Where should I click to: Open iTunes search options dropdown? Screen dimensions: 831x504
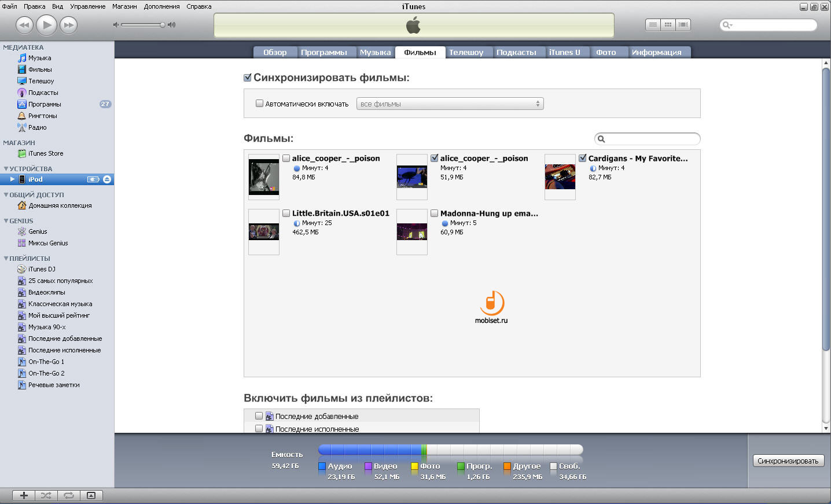727,25
